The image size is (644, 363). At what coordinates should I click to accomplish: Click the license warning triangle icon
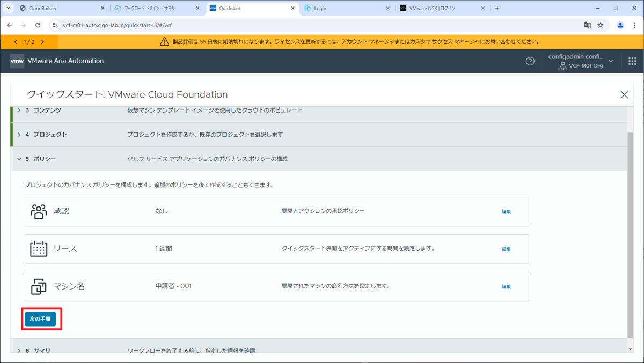pyautogui.click(x=165, y=42)
